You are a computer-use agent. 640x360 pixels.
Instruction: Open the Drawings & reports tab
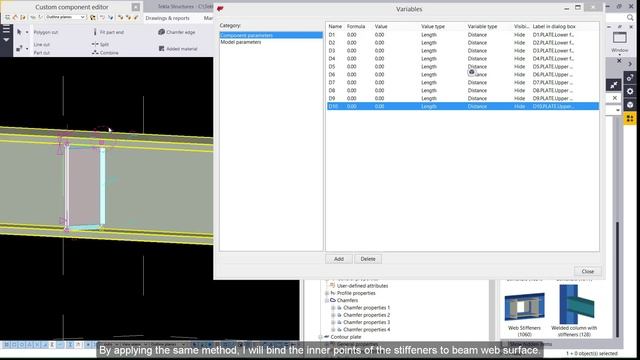167,18
